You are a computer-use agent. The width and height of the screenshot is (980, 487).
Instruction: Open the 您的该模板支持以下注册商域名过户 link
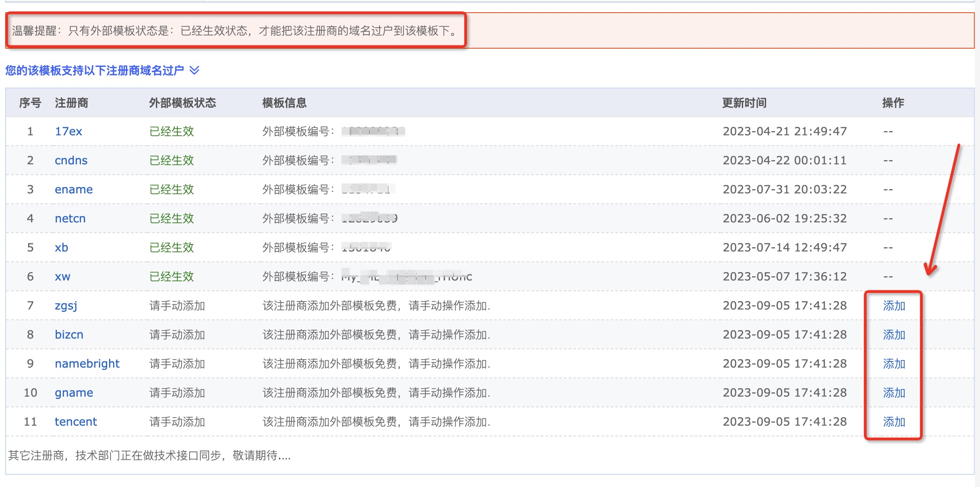(95, 70)
